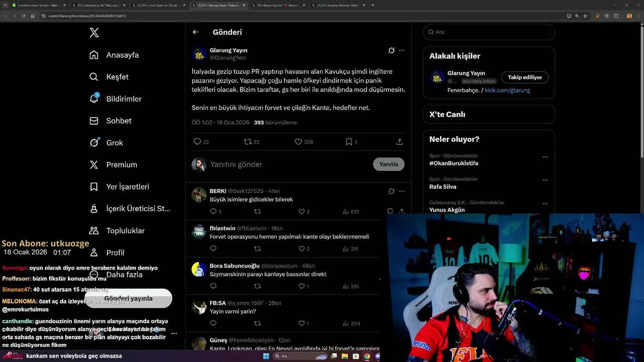
Task: Click the back arrow beside Gönderi
Action: pos(195,32)
